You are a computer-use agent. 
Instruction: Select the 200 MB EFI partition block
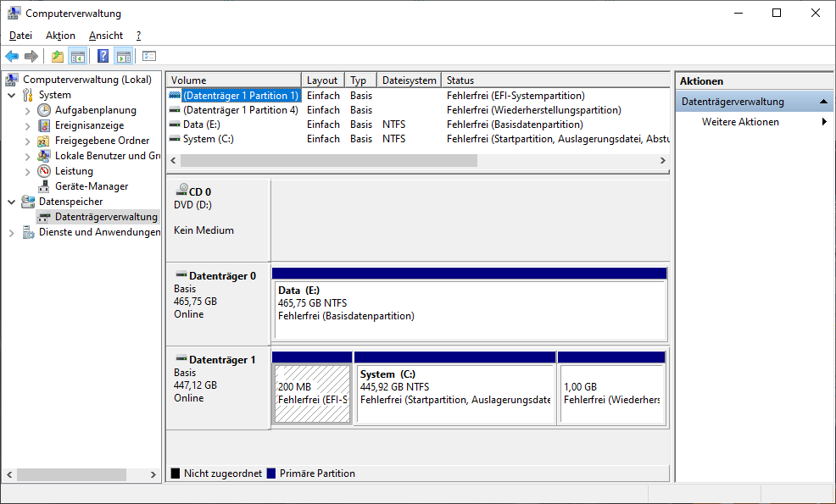click(x=312, y=393)
